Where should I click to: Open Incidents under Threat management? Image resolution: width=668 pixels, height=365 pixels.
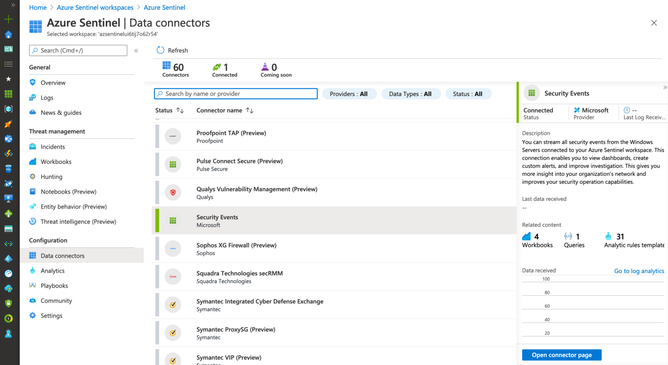[52, 147]
